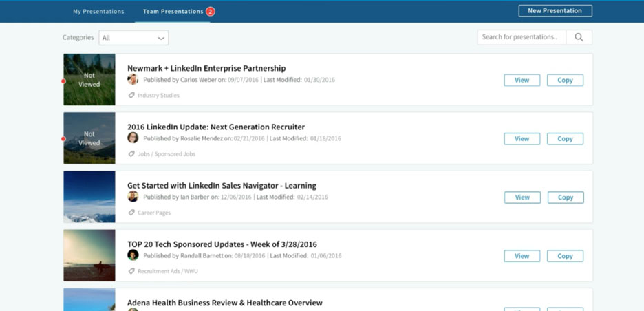Open the Adena Health Business Review title

224,303
